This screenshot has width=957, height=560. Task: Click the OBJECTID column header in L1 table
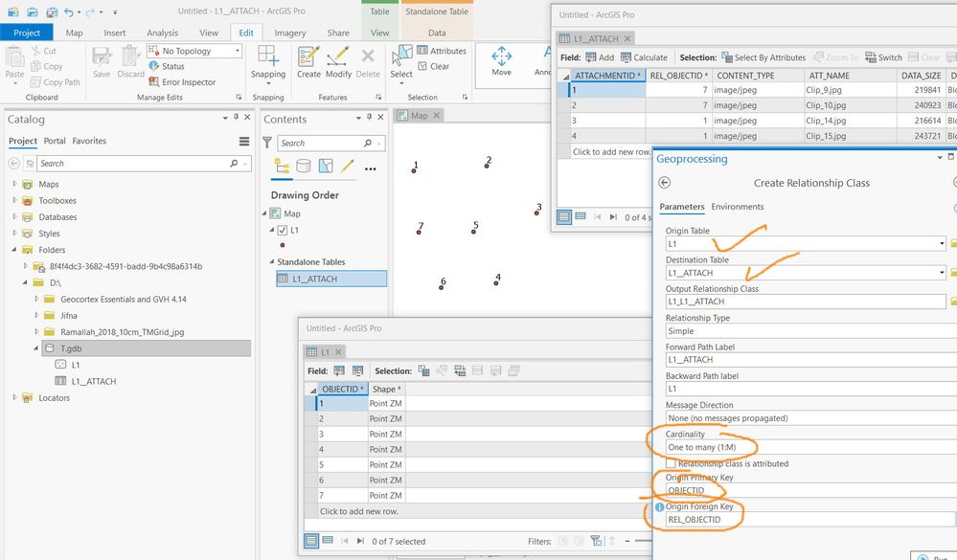[x=342, y=390]
